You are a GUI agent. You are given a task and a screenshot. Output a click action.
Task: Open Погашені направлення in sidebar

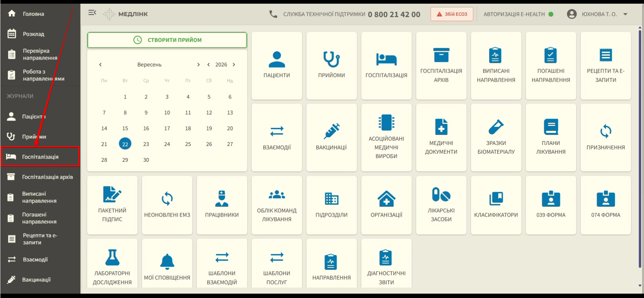(40, 218)
